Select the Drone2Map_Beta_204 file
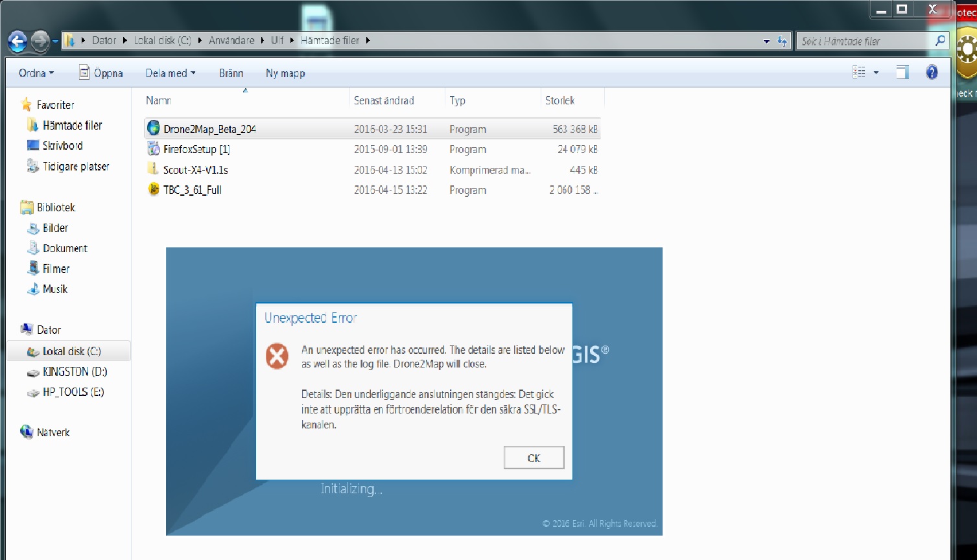The width and height of the screenshot is (977, 560). pyautogui.click(x=372, y=129)
